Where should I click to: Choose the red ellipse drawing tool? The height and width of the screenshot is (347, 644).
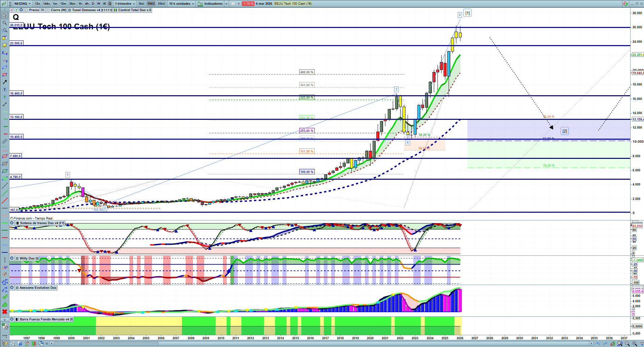click(x=5, y=156)
